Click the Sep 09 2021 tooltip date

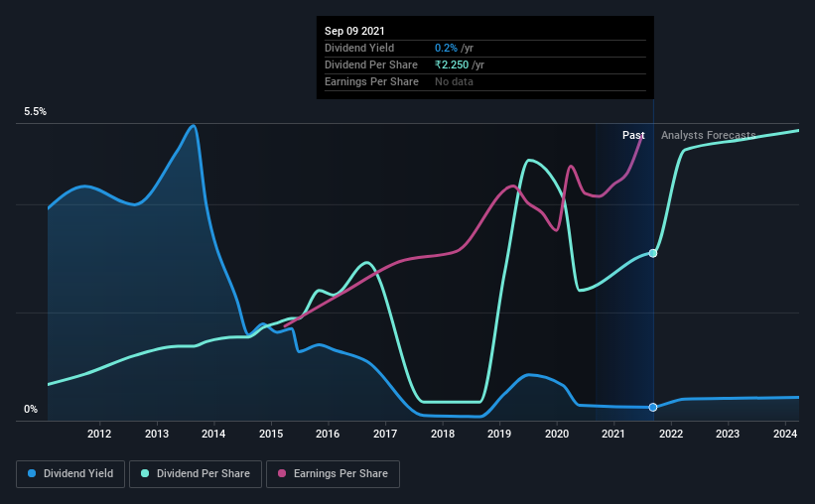[x=354, y=31]
